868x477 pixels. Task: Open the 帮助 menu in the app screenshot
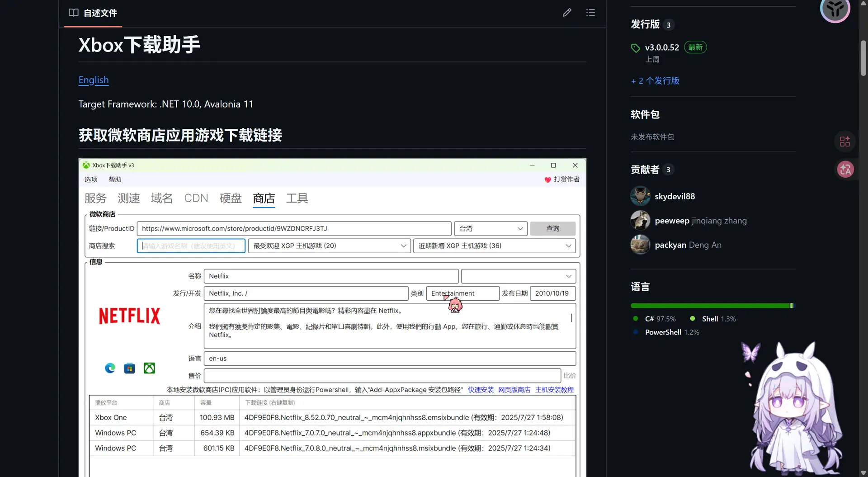click(115, 179)
